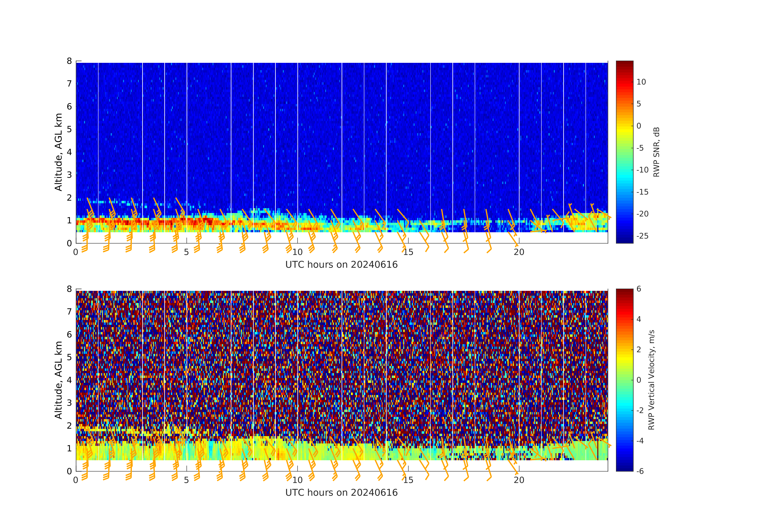This screenshot has width=775, height=532.
Task: Click the green 0 m/s region of the velocity colorbar
Action: (x=624, y=380)
